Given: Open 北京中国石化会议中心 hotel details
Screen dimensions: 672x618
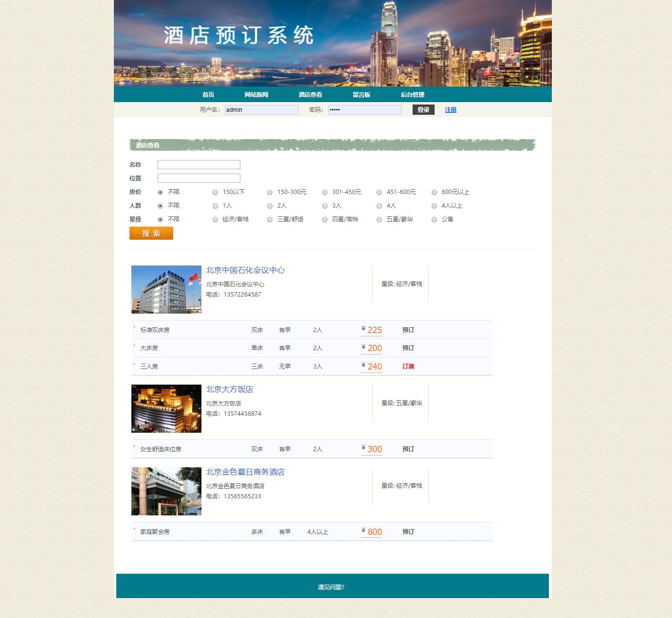Looking at the screenshot, I should tap(246, 270).
